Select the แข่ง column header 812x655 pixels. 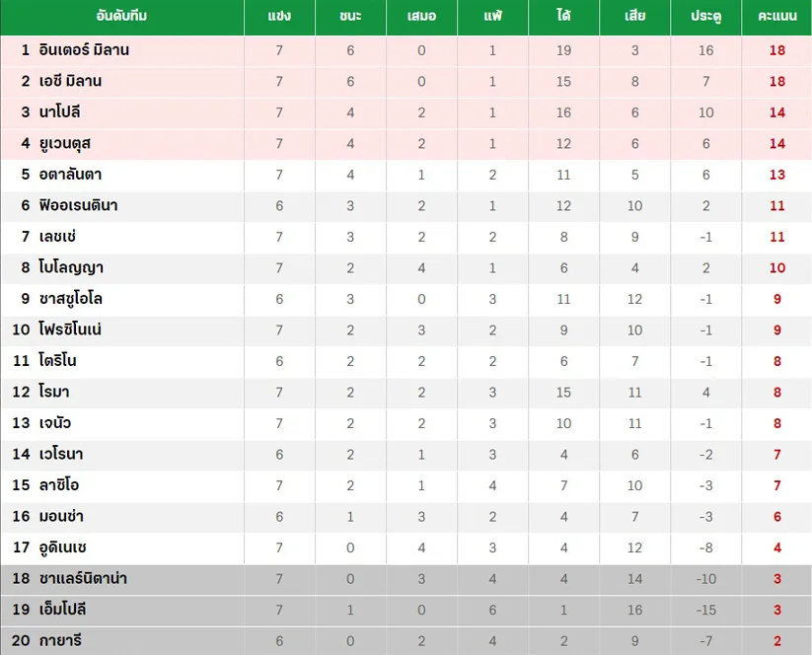coord(279,16)
